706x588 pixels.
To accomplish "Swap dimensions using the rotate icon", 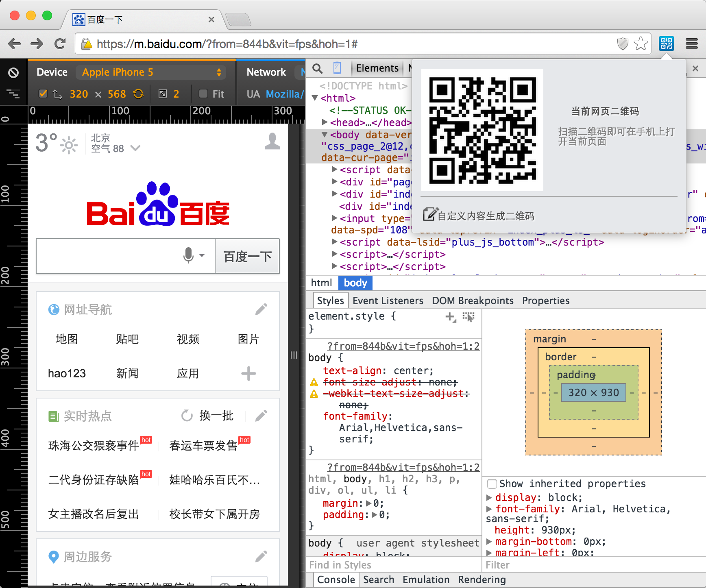I will click(x=138, y=94).
